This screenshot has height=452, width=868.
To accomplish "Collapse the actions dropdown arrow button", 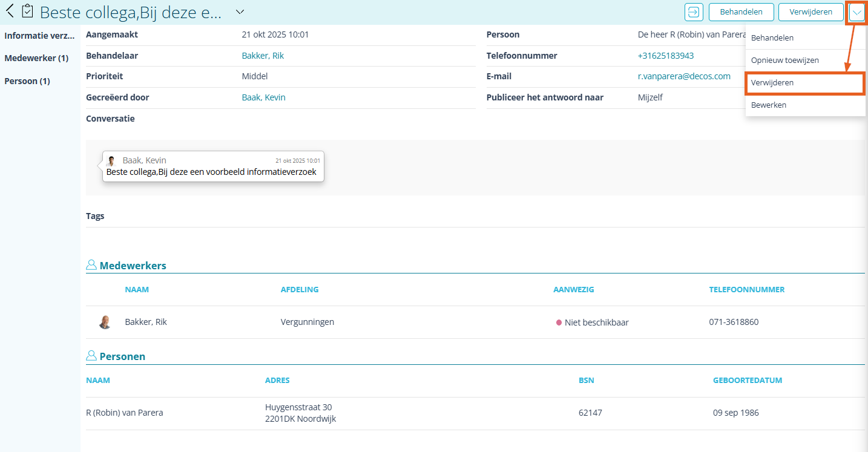I will point(856,12).
